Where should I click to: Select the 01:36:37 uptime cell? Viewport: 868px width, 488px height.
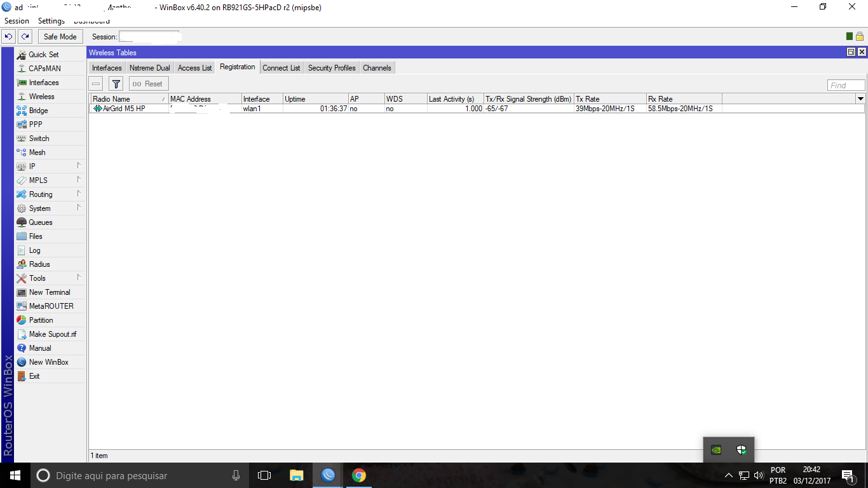(316, 109)
